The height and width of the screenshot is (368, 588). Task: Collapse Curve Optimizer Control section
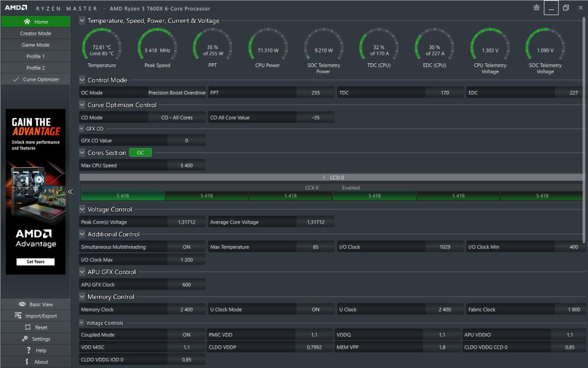click(x=82, y=104)
